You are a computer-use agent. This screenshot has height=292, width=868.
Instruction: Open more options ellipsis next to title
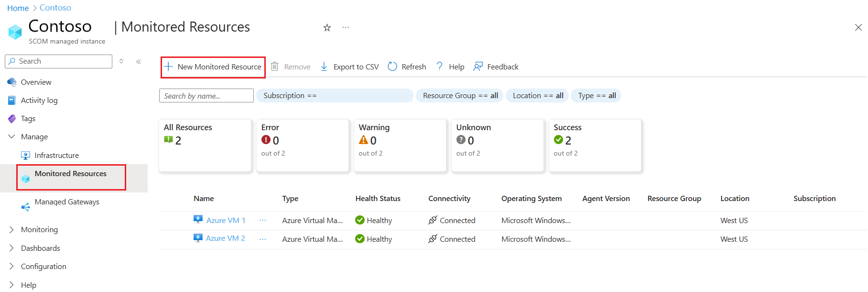coord(346,28)
